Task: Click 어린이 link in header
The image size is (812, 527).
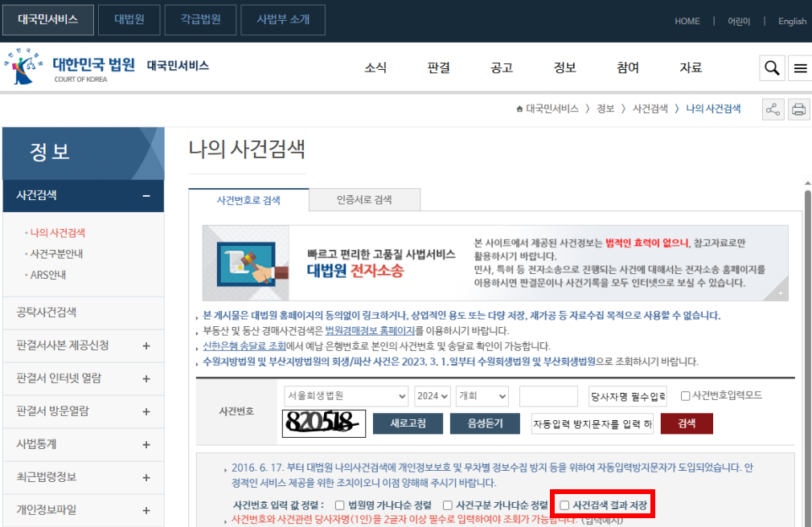Action: [x=739, y=21]
